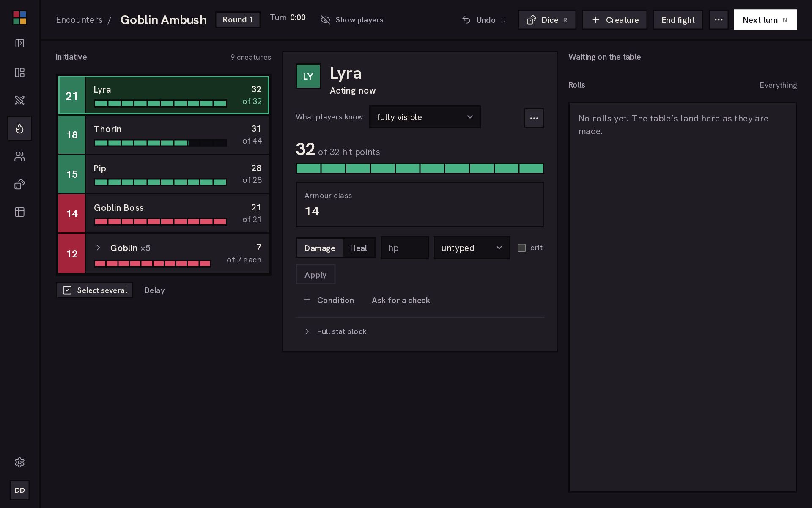
Task: Click the Apply button
Action: pos(315,275)
